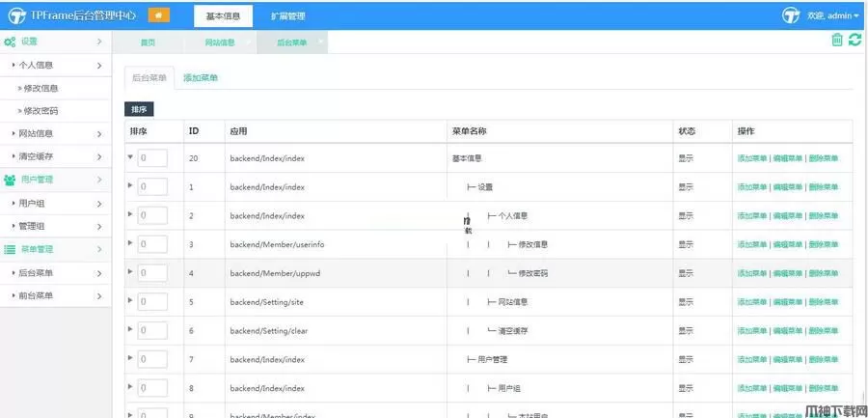Click the sort input field for ID 2
Screen dimensions: 868x418
coord(152,215)
